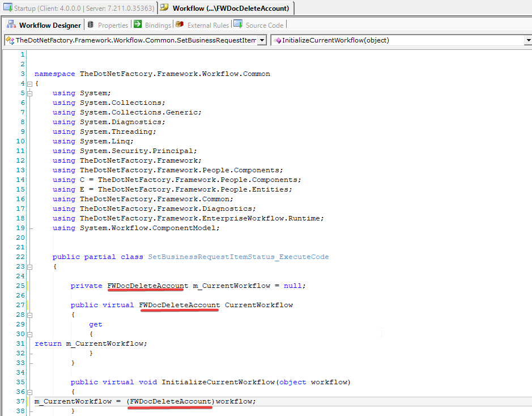Collapse the namespace block at line 4
This screenshot has height=416, width=532.
pyautogui.click(x=29, y=83)
